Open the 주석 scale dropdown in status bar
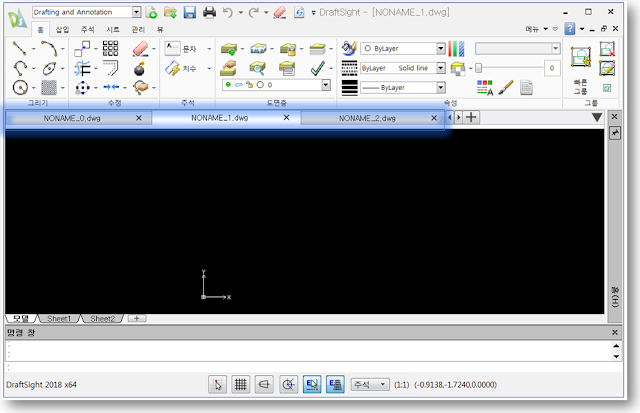The height and width of the screenshot is (413, 640). pos(370,384)
